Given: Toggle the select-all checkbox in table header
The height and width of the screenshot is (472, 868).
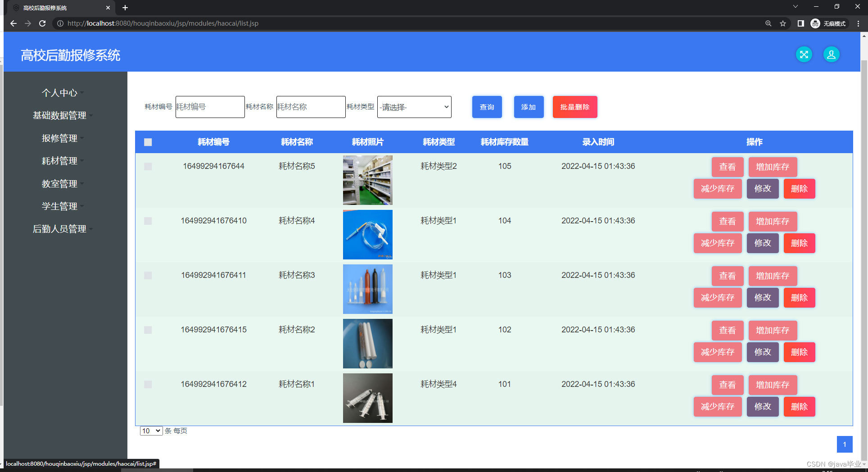Looking at the screenshot, I should coord(148,142).
